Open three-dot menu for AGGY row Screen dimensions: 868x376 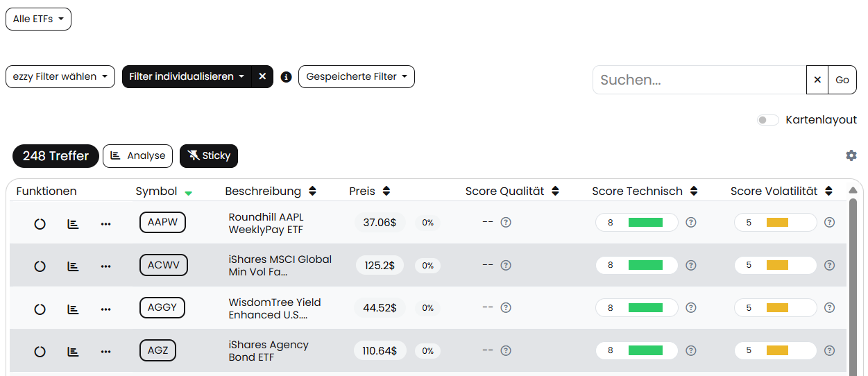pos(105,309)
